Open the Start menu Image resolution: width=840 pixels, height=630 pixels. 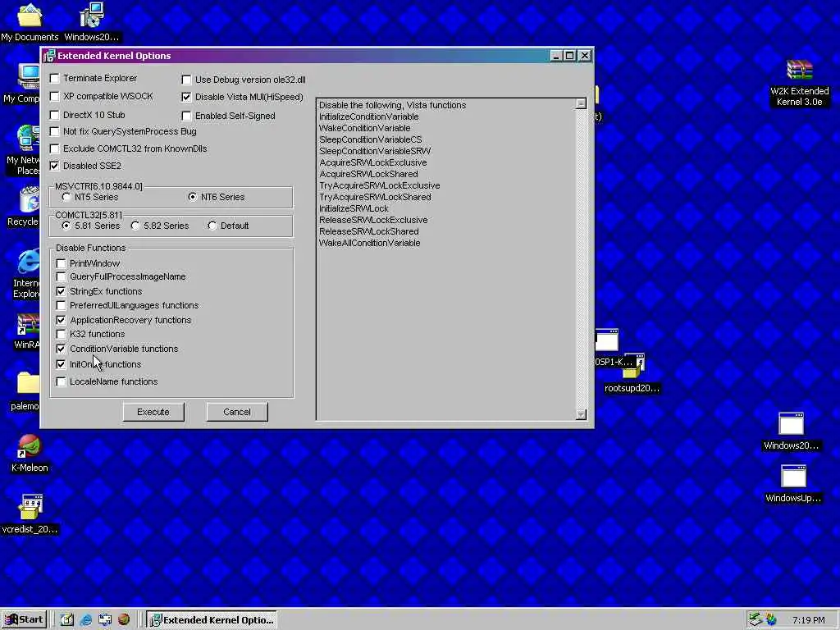click(x=24, y=620)
